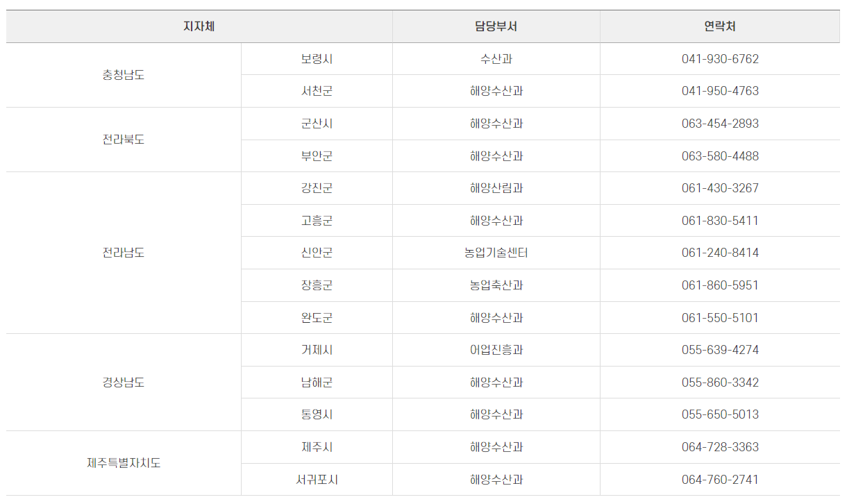Click the 연락처 column header
Image resolution: width=856 pixels, height=504 pixels.
(720, 26)
